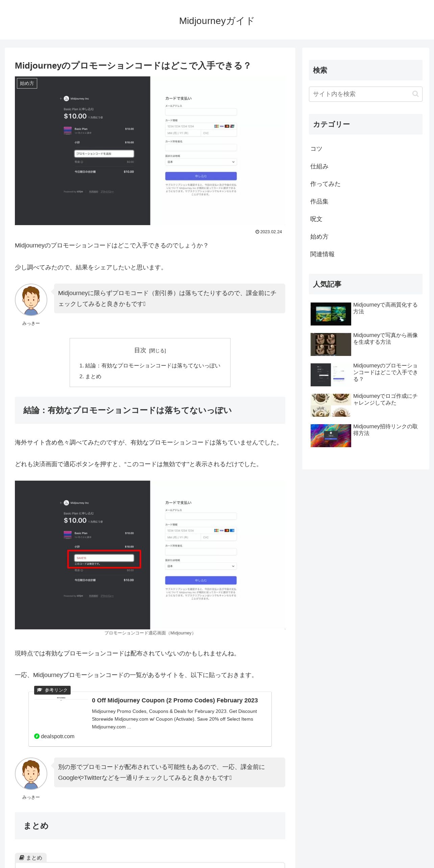This screenshot has width=434, height=868.
Task: Open popular article Midjourneyで高画質化する方法
Action: pyautogui.click(x=385, y=308)
